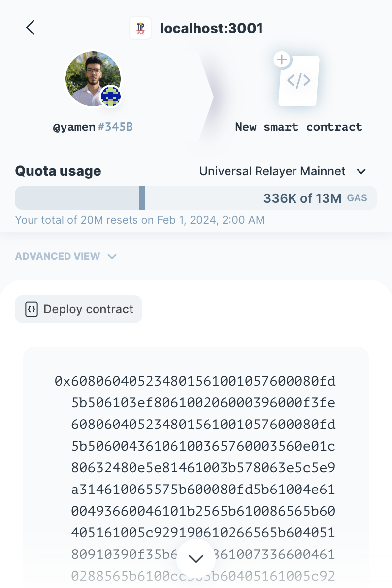This screenshot has height=588, width=392.
Task: Click the Tip Me app favicon
Action: click(x=140, y=28)
